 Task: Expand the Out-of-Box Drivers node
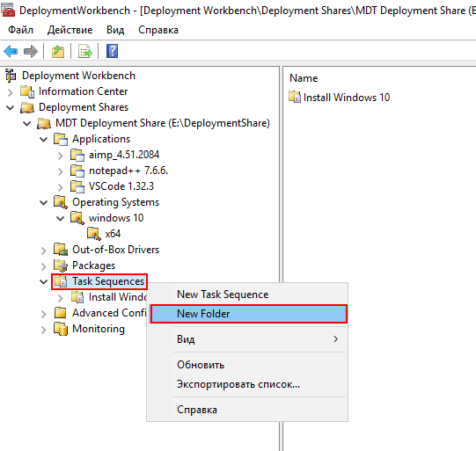44,251
